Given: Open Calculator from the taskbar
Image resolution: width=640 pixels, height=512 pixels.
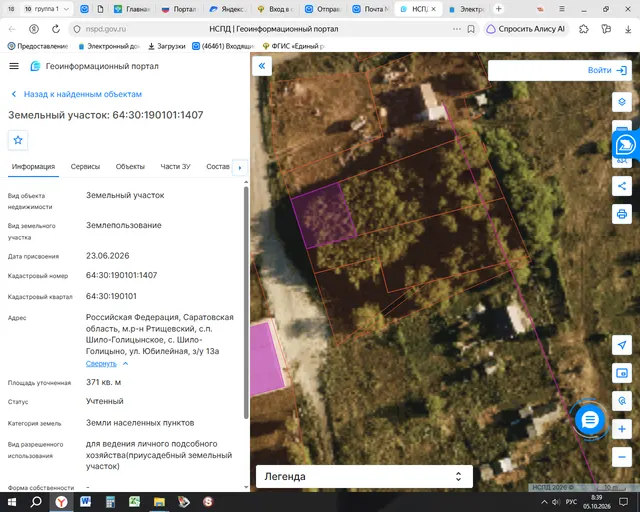Looking at the screenshot, I should (x=110, y=502).
